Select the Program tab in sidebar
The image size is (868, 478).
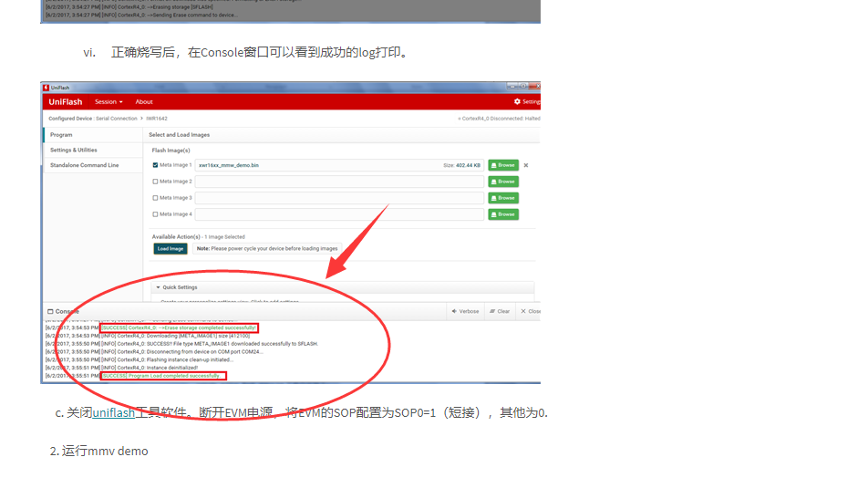pos(93,135)
